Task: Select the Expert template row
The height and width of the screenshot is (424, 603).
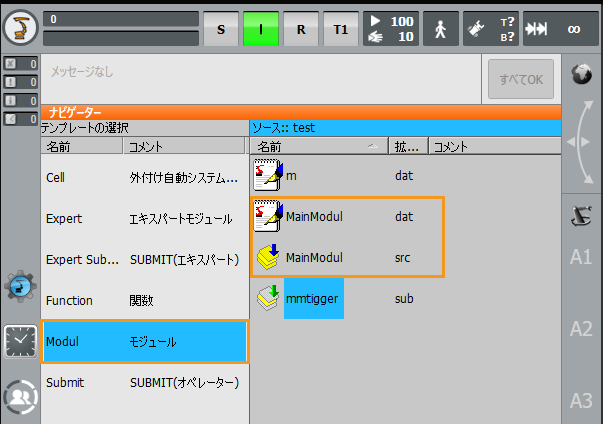Action: (x=145, y=219)
